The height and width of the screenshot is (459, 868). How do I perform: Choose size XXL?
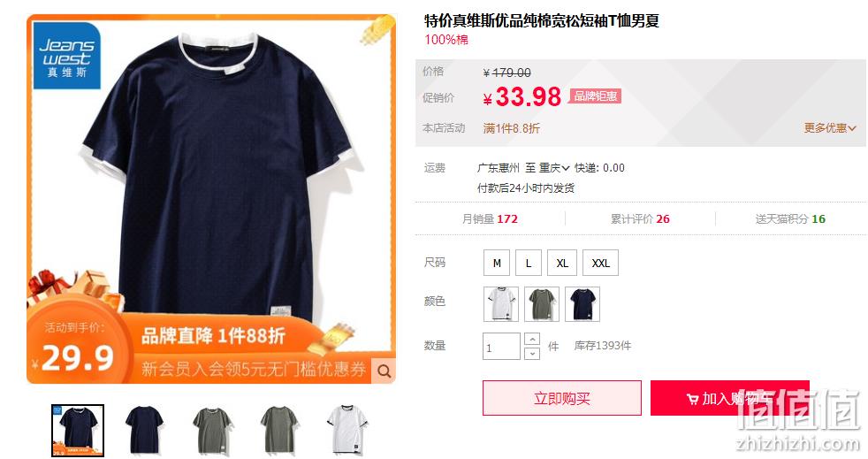pos(601,263)
